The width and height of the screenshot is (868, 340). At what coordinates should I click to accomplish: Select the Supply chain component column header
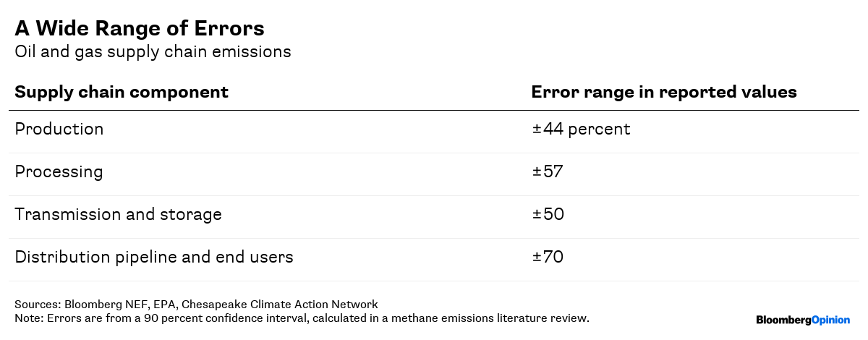(x=122, y=92)
